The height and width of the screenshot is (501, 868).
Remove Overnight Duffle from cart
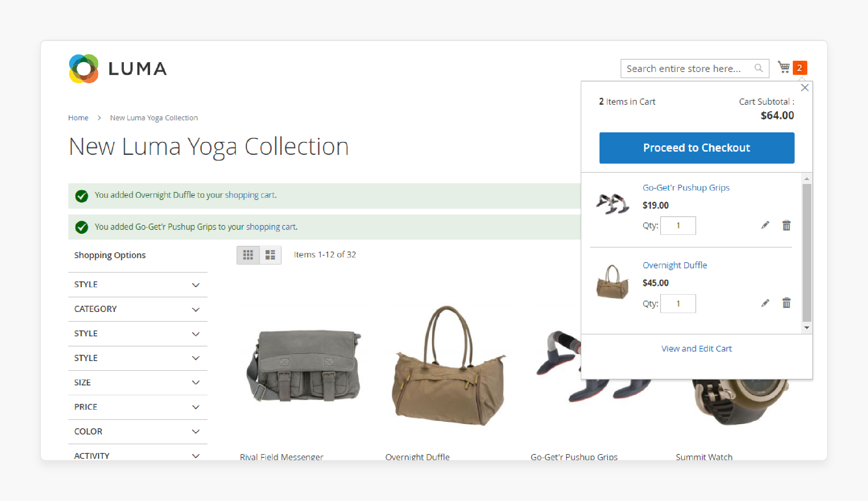click(x=786, y=302)
